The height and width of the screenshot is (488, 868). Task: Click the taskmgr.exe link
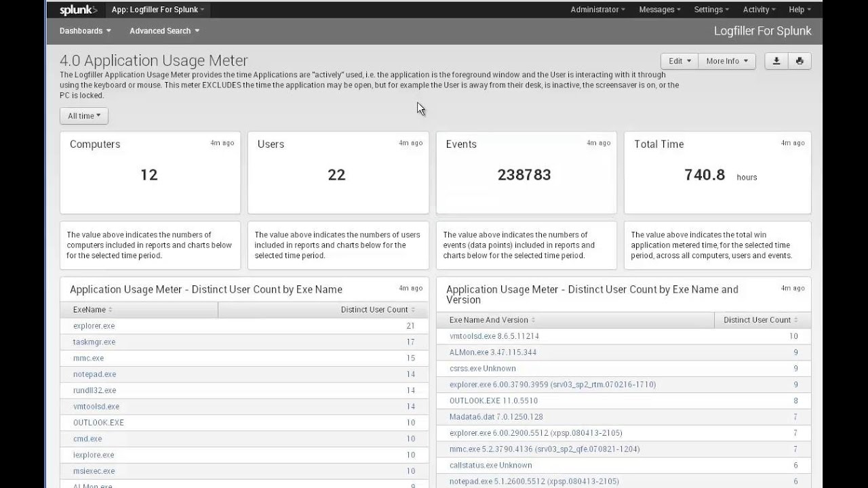click(94, 342)
